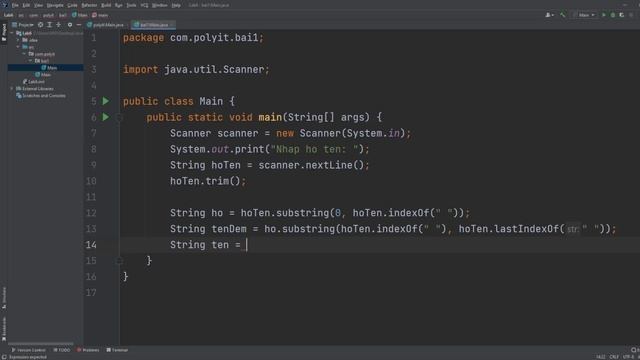Click the Build project hammer icon
640x360 pixels.
[x=562, y=15]
